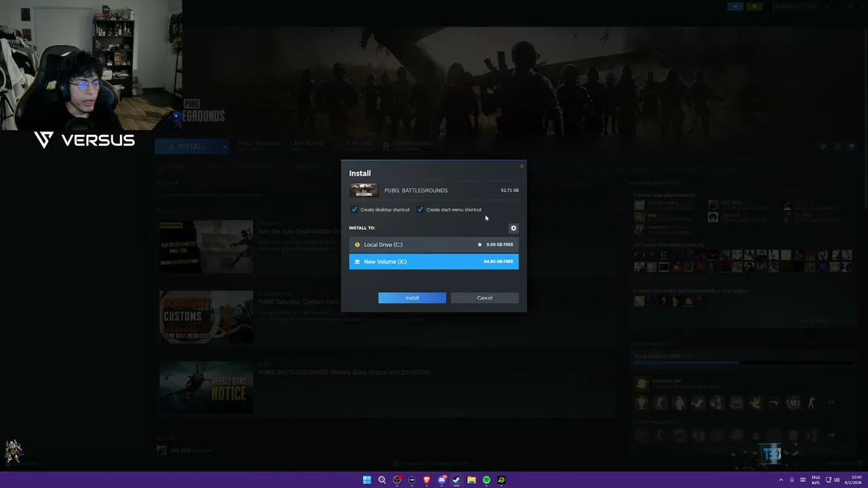Viewport: 868px width, 488px height.
Task: Select Local Drive (C:) as install location
Action: (434, 245)
